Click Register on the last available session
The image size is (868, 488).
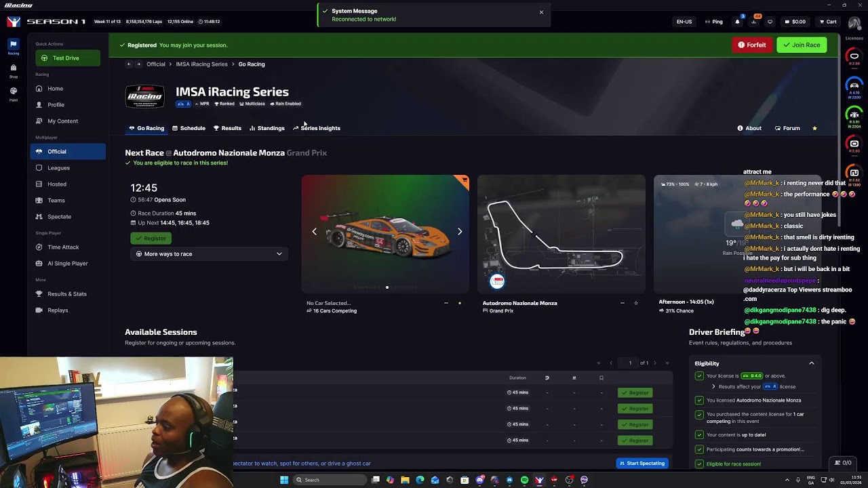pos(635,441)
